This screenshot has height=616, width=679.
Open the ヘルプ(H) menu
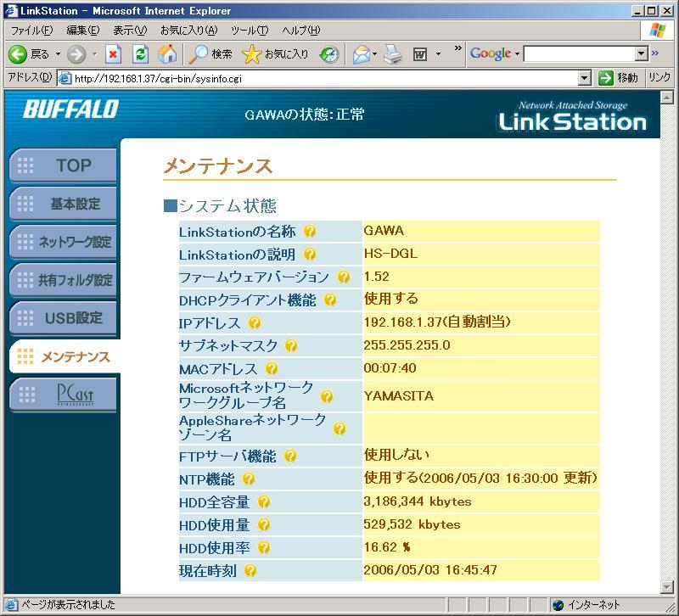point(301,31)
